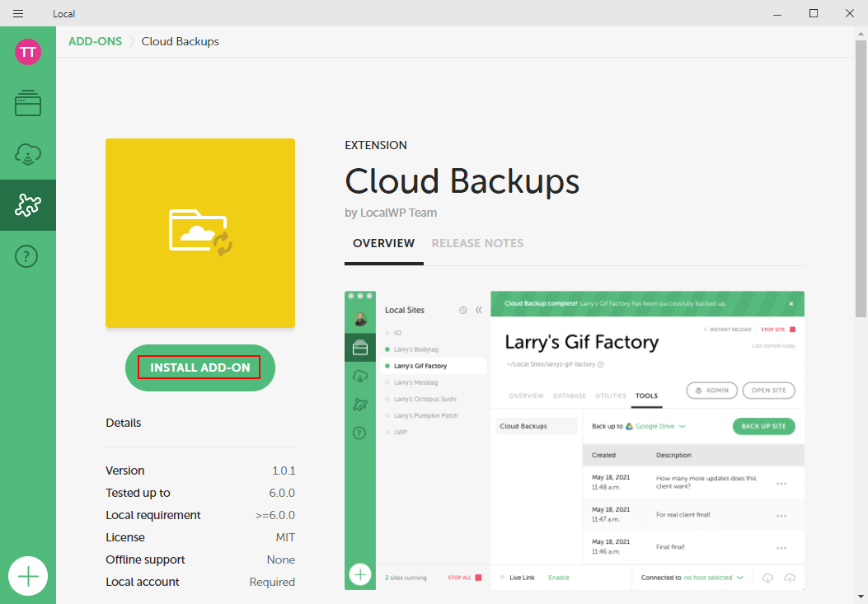This screenshot has width=868, height=604.
Task: Click the scrollbar up arrow
Action: coord(861,33)
